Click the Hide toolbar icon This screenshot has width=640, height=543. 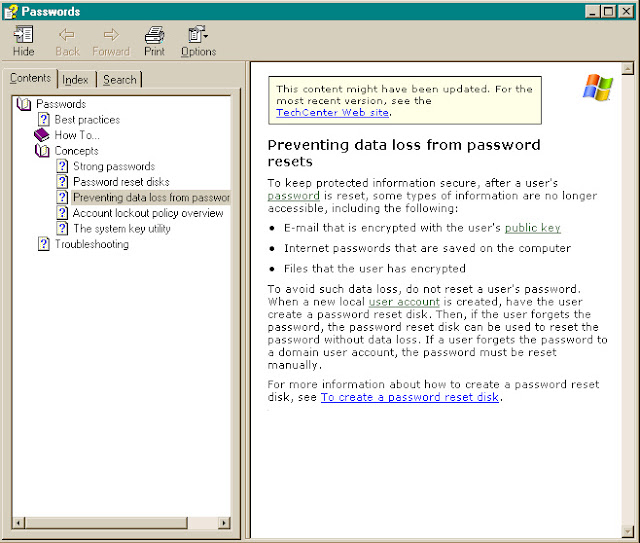point(23,35)
